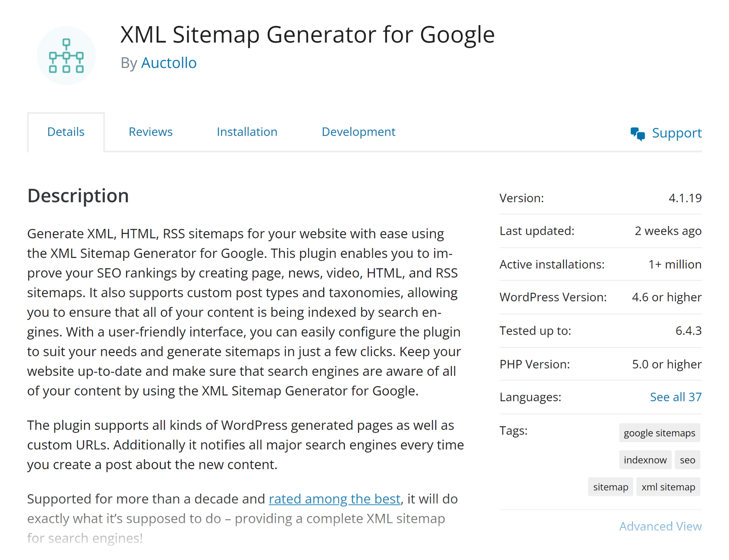This screenshot has width=729, height=560.
Task: Click the sitemap plugin logo icon
Action: coord(66,56)
